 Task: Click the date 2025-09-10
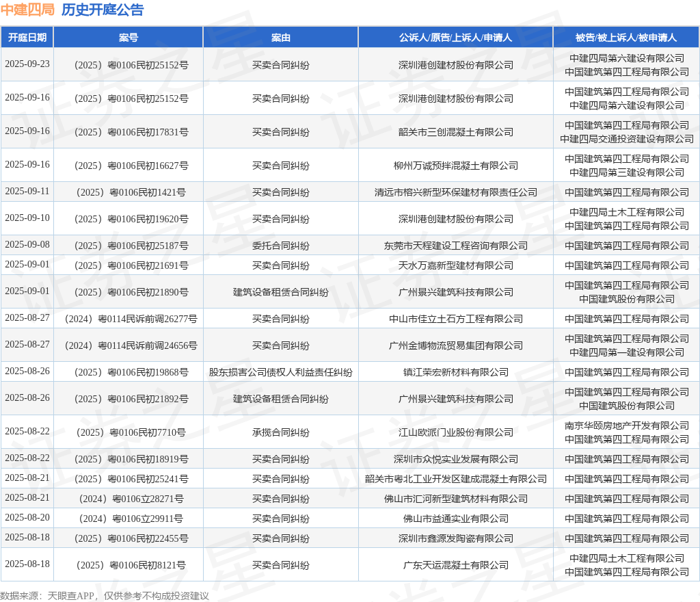[27, 218]
